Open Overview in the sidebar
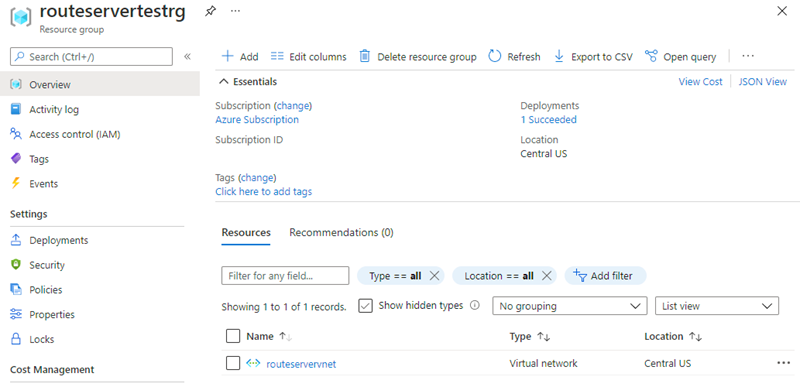This screenshot has width=800, height=387. pyautogui.click(x=100, y=85)
